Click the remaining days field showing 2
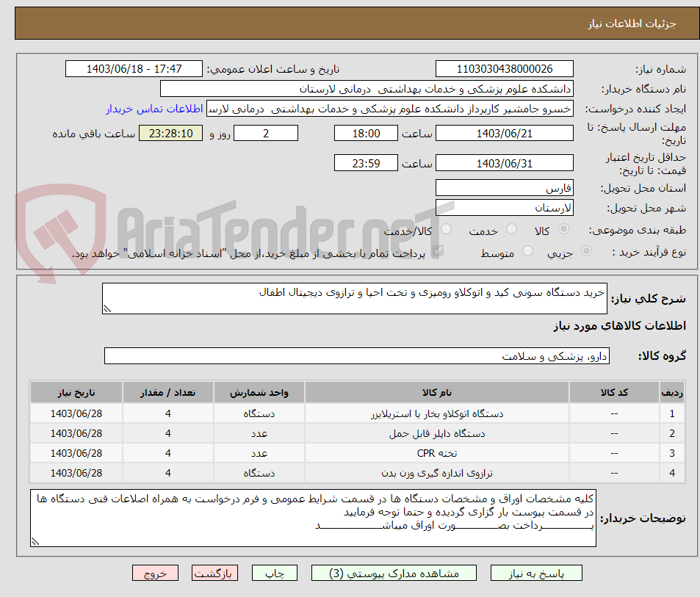700x597 pixels. pyautogui.click(x=266, y=133)
